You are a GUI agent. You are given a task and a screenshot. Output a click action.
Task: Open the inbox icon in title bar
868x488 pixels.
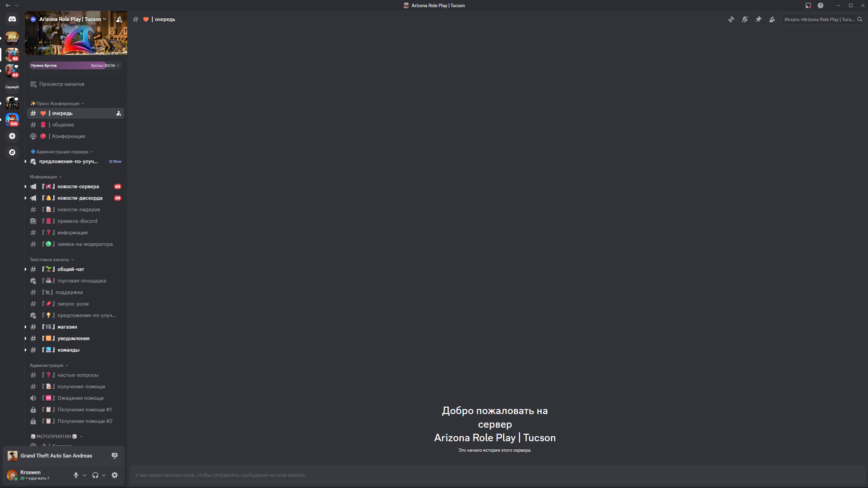808,5
